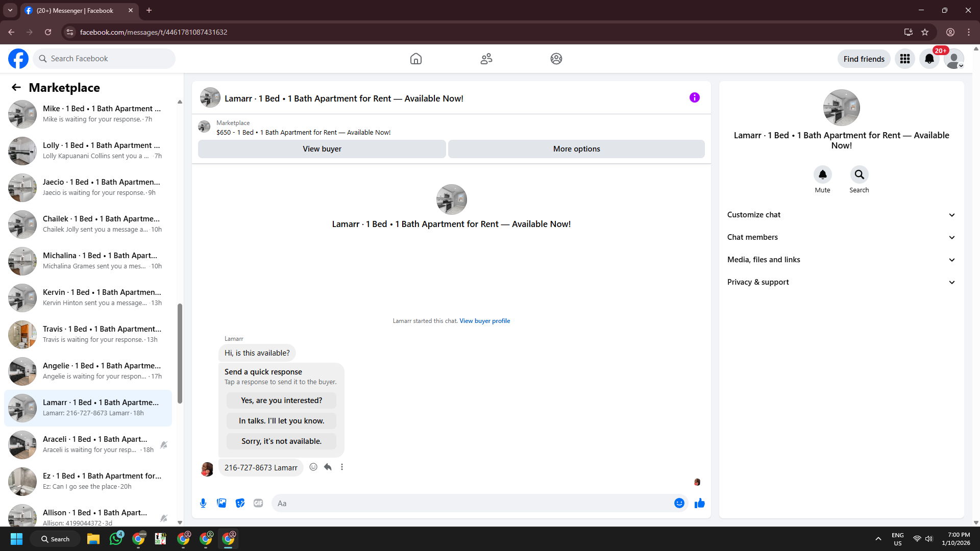Expand the Privacy & support section
This screenshot has width=980, height=551.
tap(841, 282)
